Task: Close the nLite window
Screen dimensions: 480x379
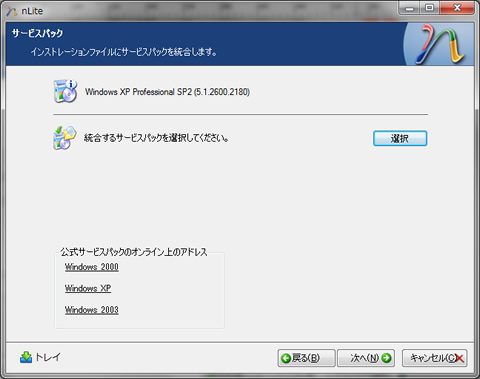Action: tap(457, 8)
